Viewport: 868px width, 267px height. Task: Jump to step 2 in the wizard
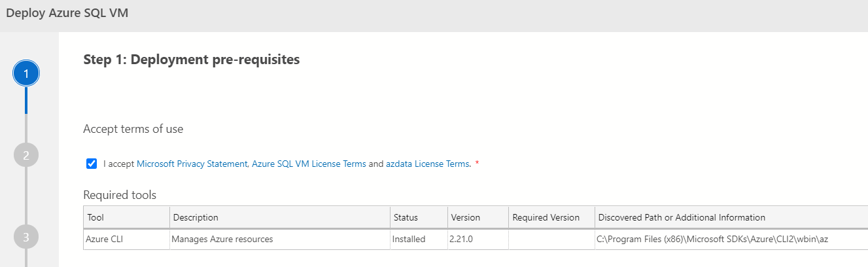(26, 155)
